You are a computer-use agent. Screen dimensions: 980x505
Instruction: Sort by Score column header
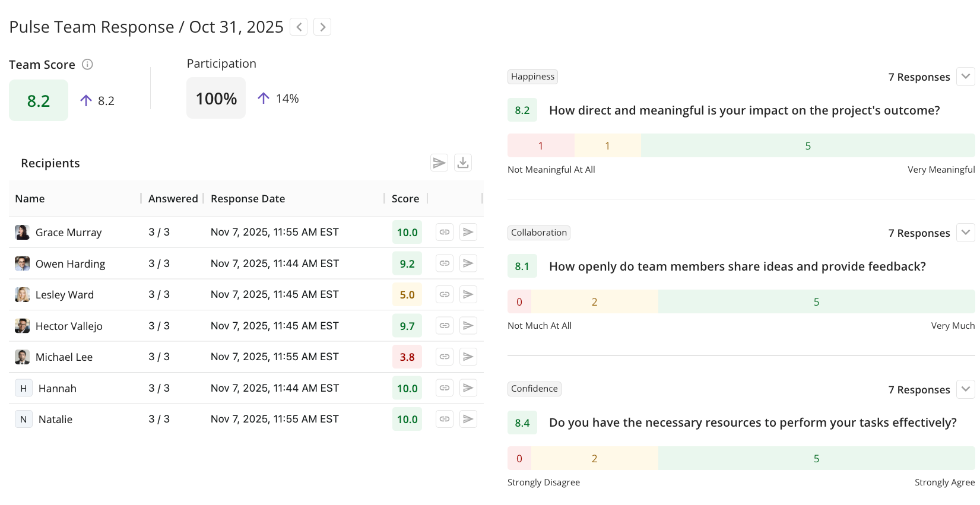tap(405, 199)
